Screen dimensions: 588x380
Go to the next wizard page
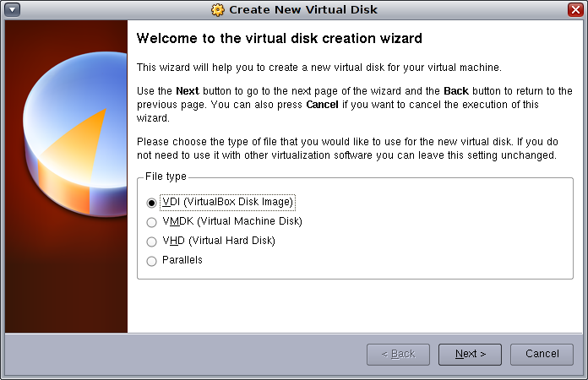(469, 354)
